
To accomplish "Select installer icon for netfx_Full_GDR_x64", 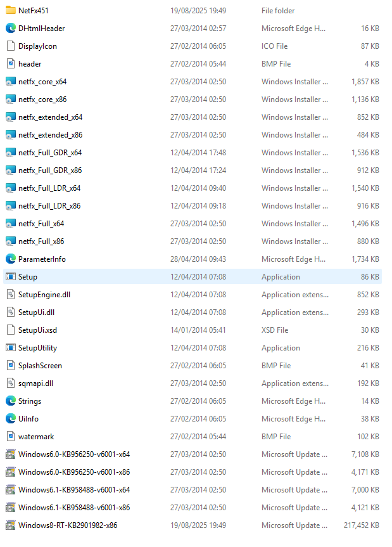I will [x=11, y=153].
